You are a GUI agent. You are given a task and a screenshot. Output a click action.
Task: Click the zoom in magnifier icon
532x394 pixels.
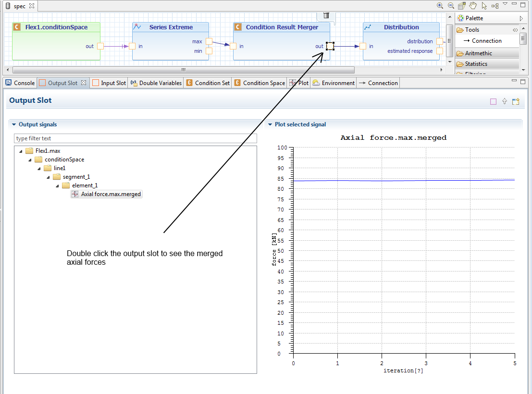(x=440, y=6)
